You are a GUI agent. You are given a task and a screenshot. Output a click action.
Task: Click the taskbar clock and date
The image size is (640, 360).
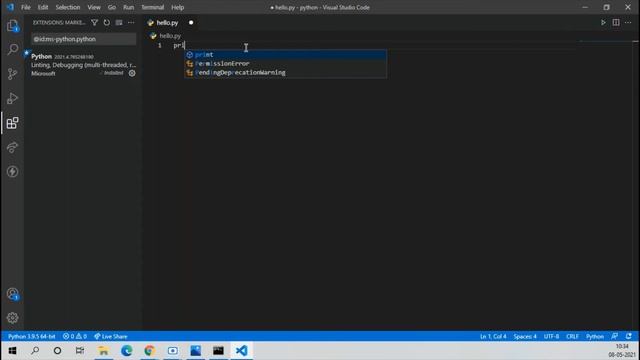coord(622,351)
